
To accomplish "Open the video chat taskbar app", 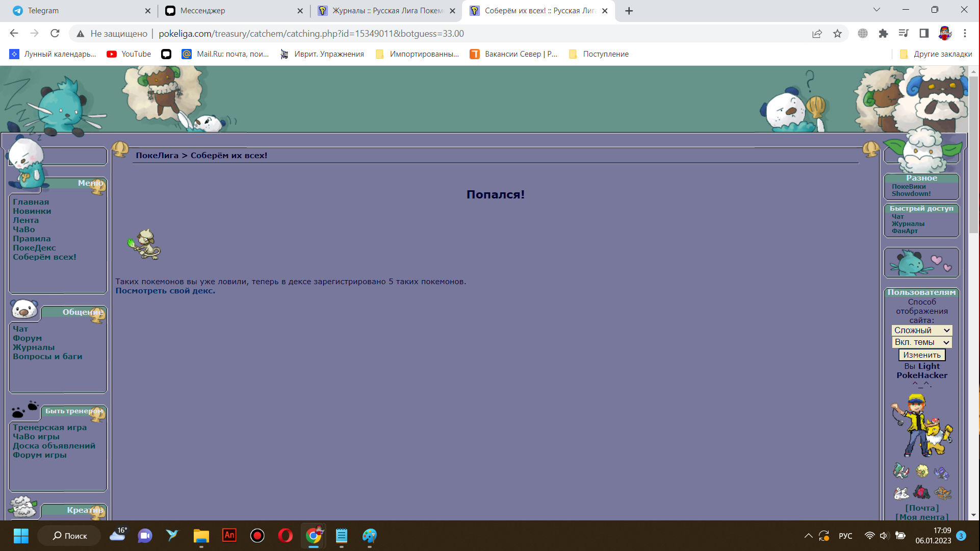I will [x=145, y=536].
